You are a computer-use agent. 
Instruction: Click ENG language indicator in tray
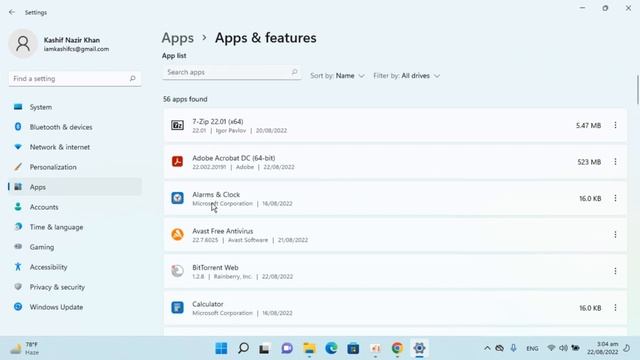pyautogui.click(x=532, y=349)
